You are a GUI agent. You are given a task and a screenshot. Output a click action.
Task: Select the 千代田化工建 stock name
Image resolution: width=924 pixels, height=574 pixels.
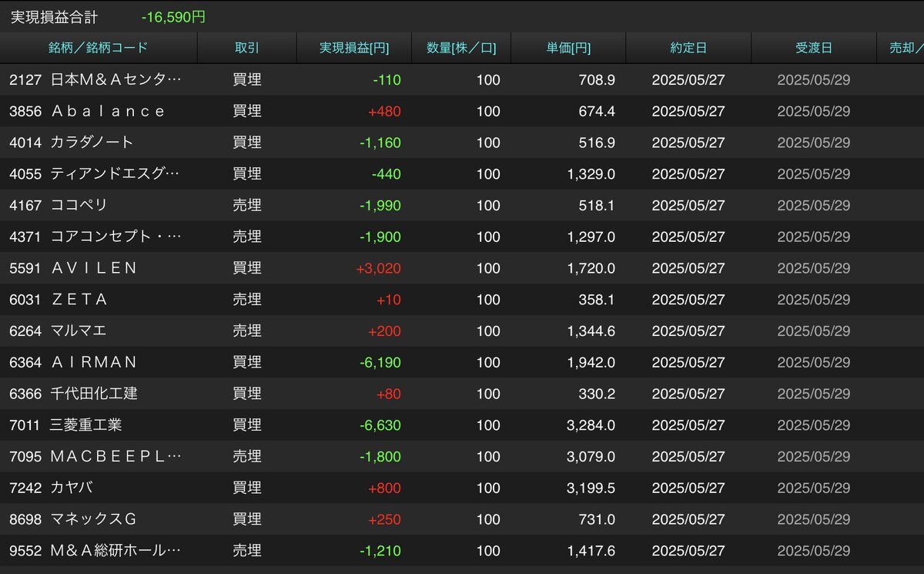tap(94, 394)
